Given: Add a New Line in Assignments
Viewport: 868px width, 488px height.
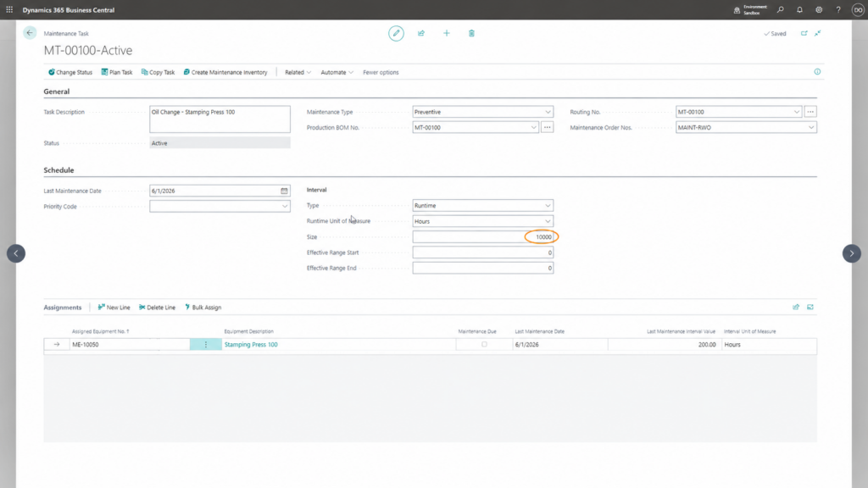Looking at the screenshot, I should coord(114,307).
